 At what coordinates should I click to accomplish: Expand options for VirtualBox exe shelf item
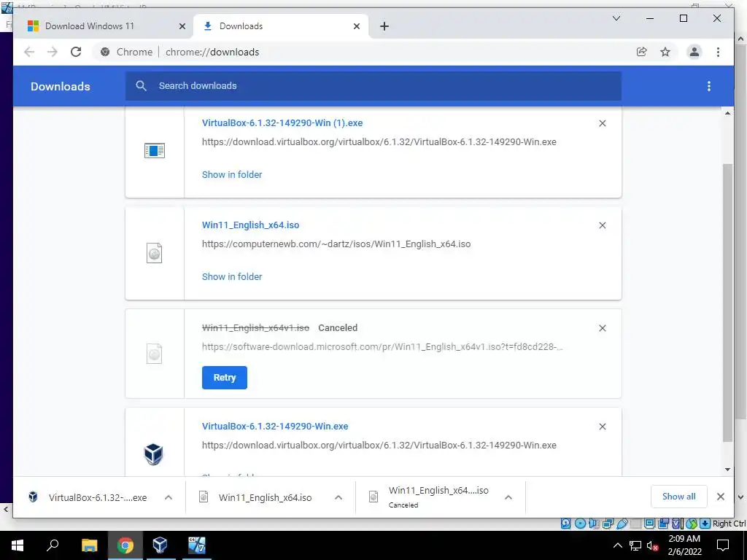point(169,497)
